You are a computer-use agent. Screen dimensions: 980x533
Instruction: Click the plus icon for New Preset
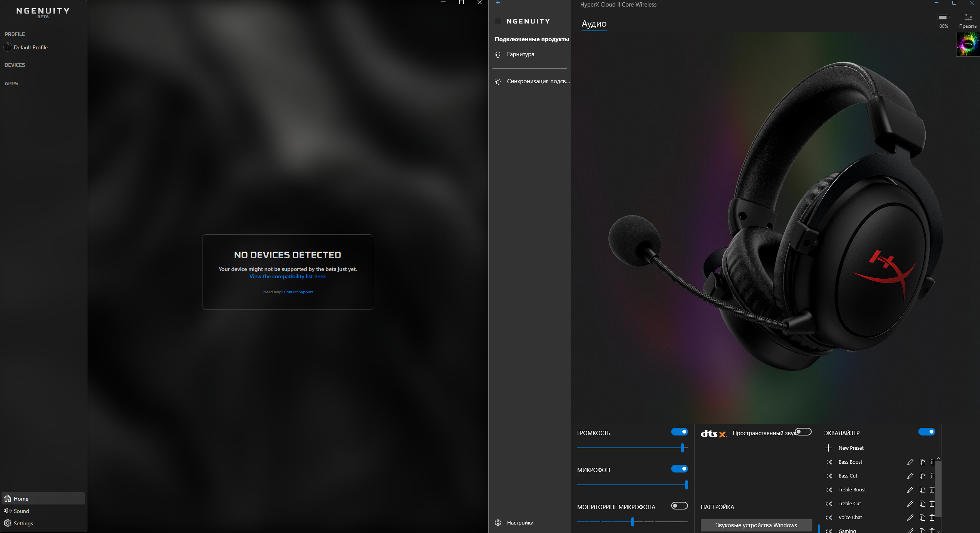click(x=828, y=448)
